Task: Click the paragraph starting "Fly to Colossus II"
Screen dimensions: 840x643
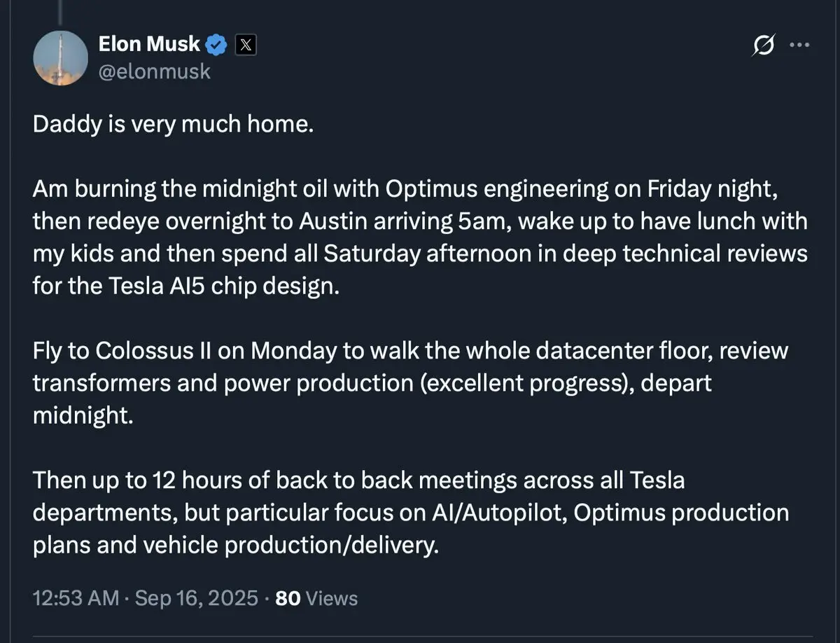Action: tap(411, 384)
